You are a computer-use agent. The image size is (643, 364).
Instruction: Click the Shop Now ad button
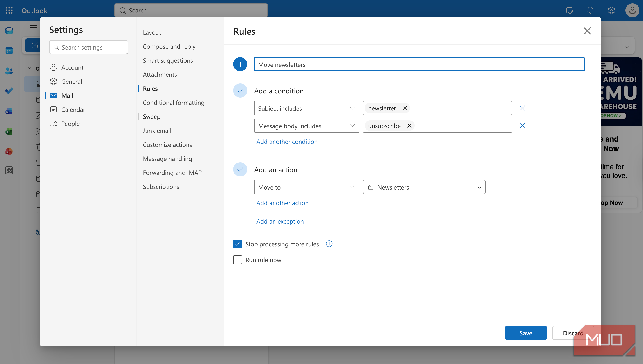pyautogui.click(x=619, y=203)
